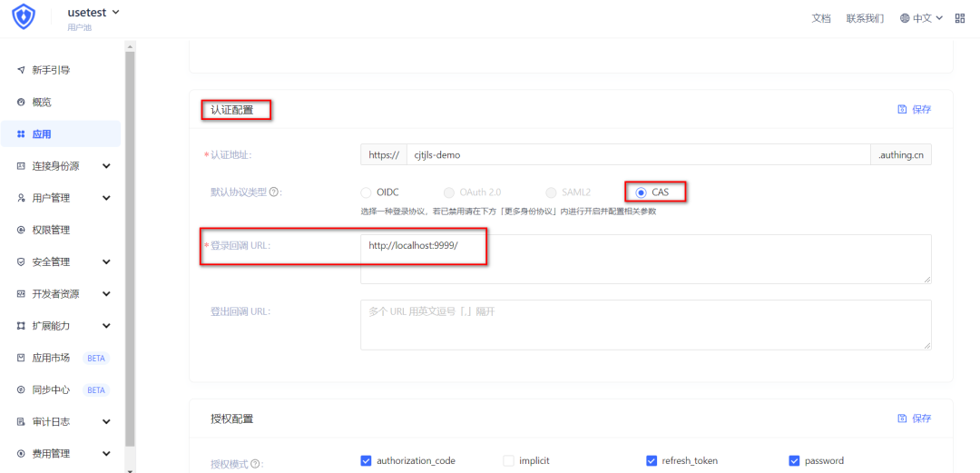Click the 权限管理 icon

(x=21, y=230)
